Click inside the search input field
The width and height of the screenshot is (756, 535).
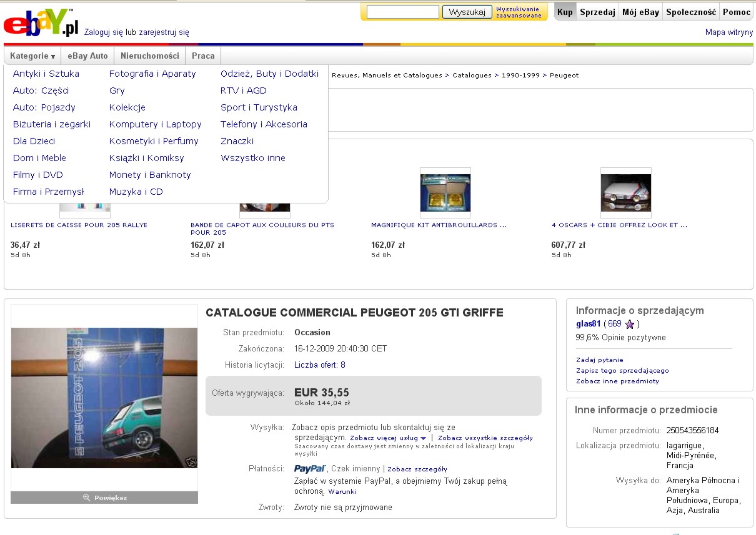tap(402, 12)
